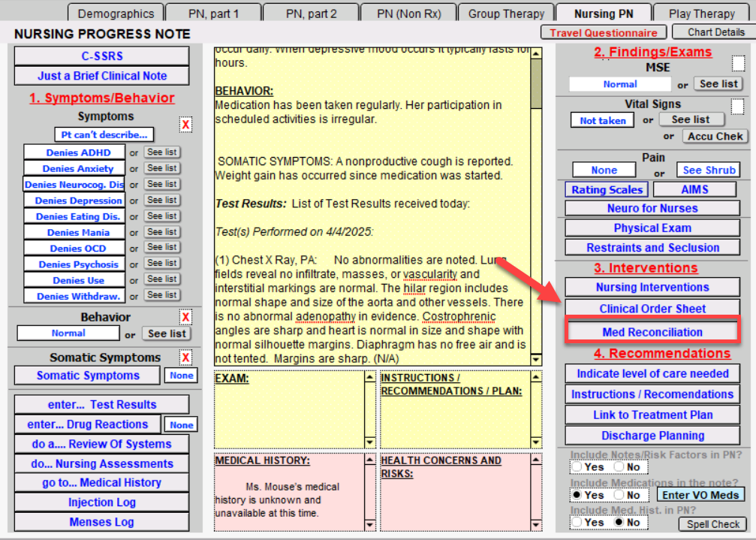756x540 pixels.
Task: Tick the checkbox next to MSE
Action: pyautogui.click(x=738, y=64)
